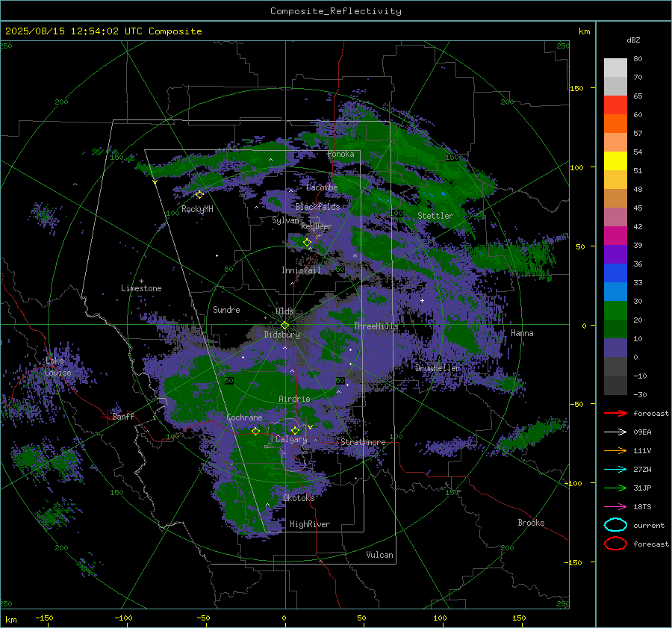Click the Hanna town label
Image resolution: width=672 pixels, height=628 pixels.
tap(522, 333)
